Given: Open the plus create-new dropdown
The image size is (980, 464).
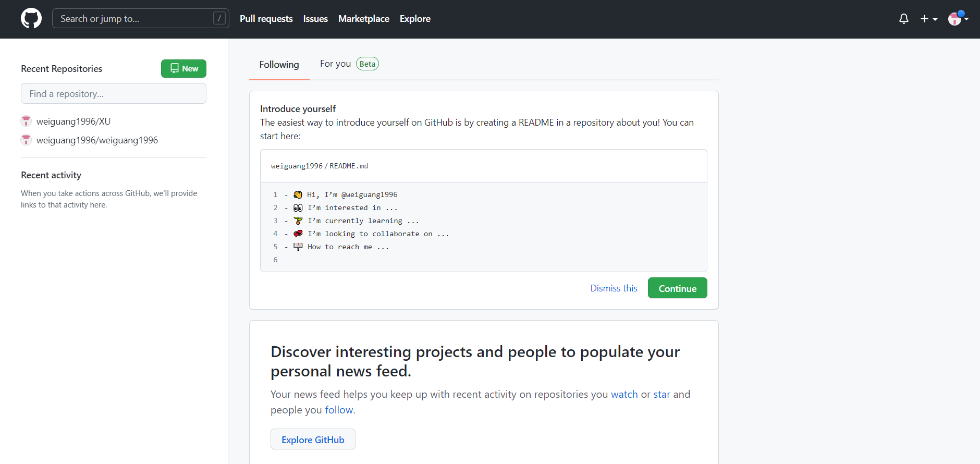Looking at the screenshot, I should point(928,19).
